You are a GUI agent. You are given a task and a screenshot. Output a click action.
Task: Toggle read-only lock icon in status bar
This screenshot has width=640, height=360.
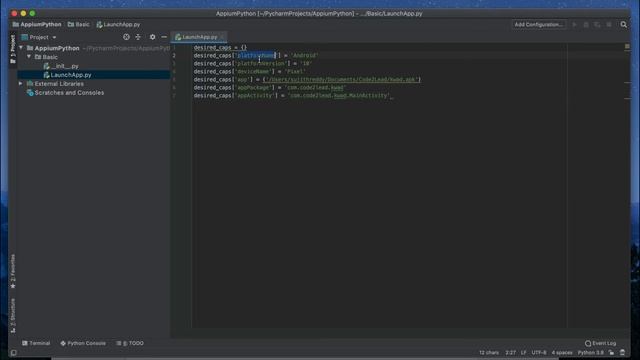[x=611, y=353]
